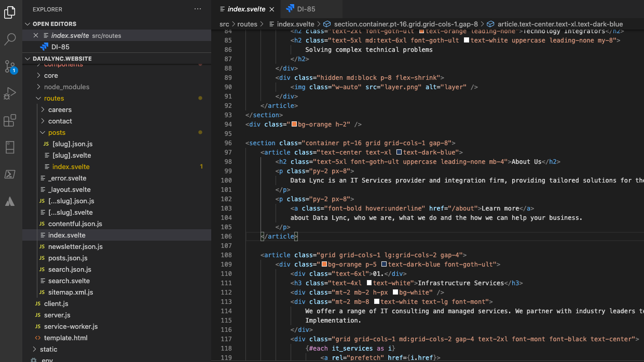Click Jira icon of DI-85 open editor
644x362 pixels.
pyautogui.click(x=45, y=47)
